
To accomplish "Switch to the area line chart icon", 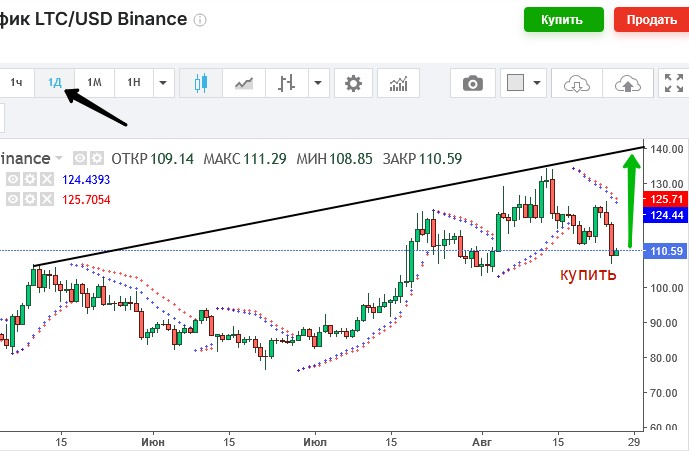I will [x=244, y=83].
